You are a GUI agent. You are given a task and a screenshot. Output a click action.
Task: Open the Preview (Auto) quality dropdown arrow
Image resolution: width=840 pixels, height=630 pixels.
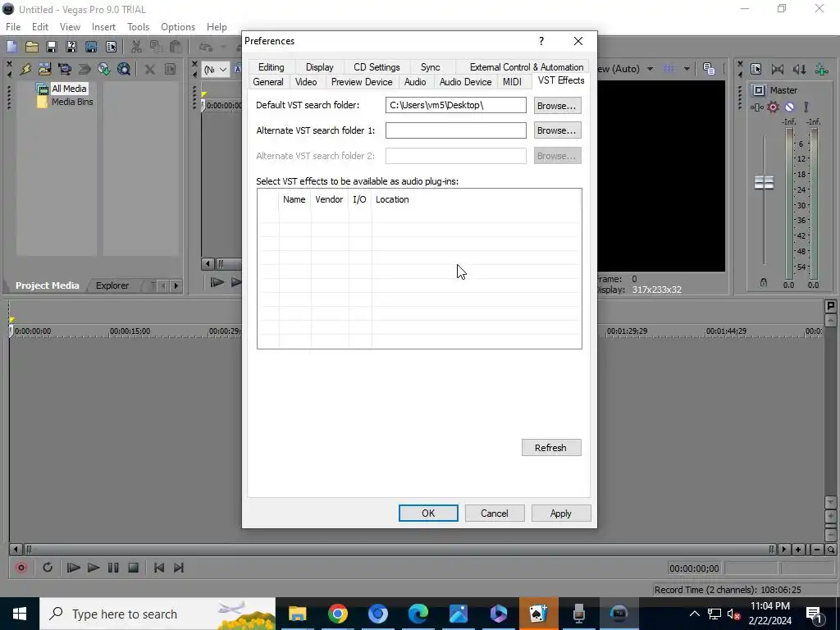[650, 69]
